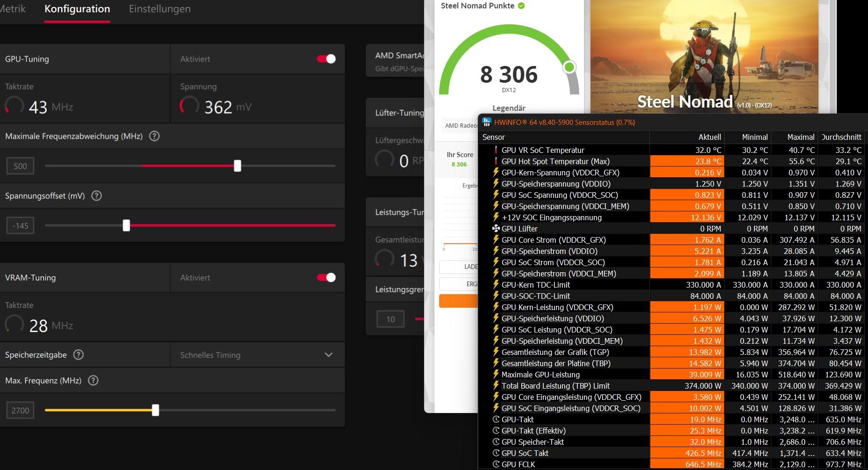Sort HWiNFO by the Sensor column header

tap(564, 137)
